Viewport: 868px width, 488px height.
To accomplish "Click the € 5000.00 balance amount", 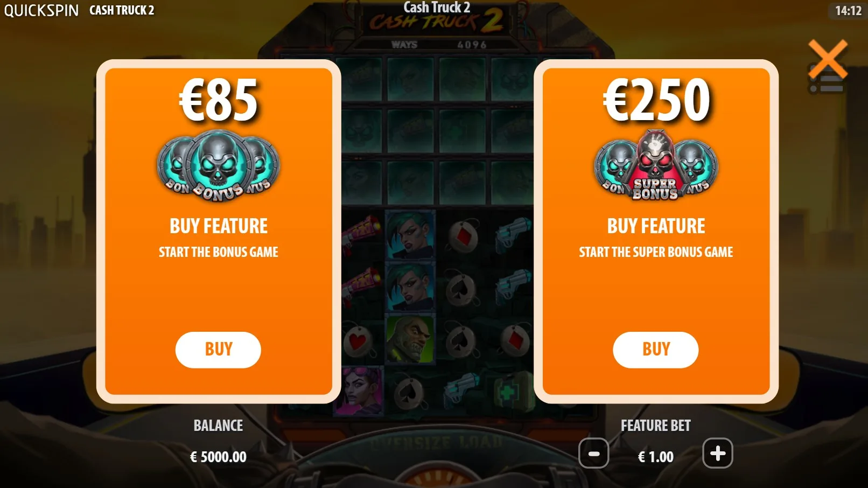I will 218,457.
